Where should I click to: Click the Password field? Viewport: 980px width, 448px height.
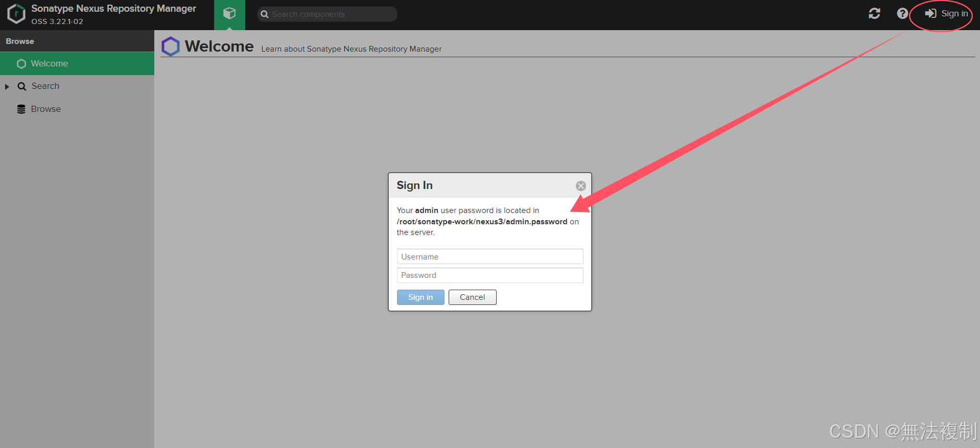tap(489, 275)
